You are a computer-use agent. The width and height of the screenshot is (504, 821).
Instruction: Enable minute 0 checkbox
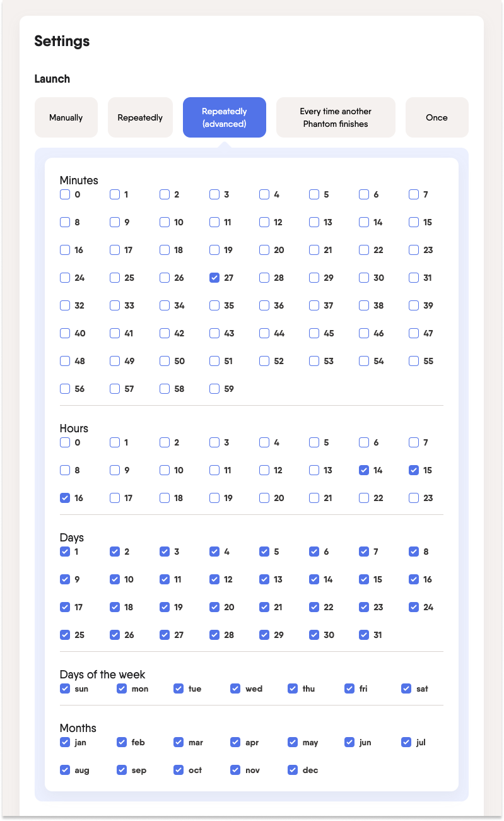point(65,194)
